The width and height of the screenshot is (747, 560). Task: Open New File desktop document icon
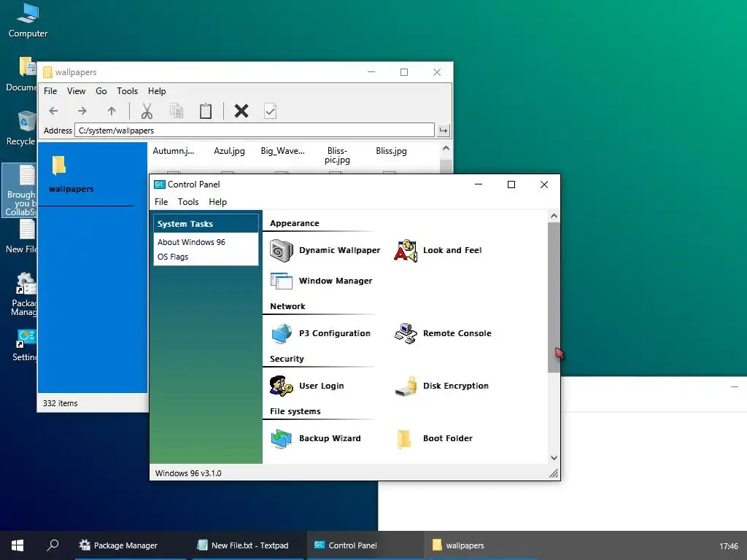[x=21, y=237]
